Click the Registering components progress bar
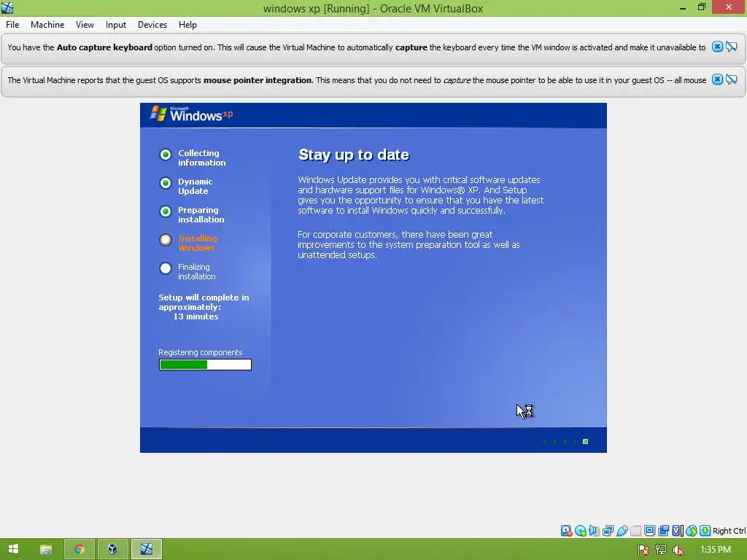 205,365
